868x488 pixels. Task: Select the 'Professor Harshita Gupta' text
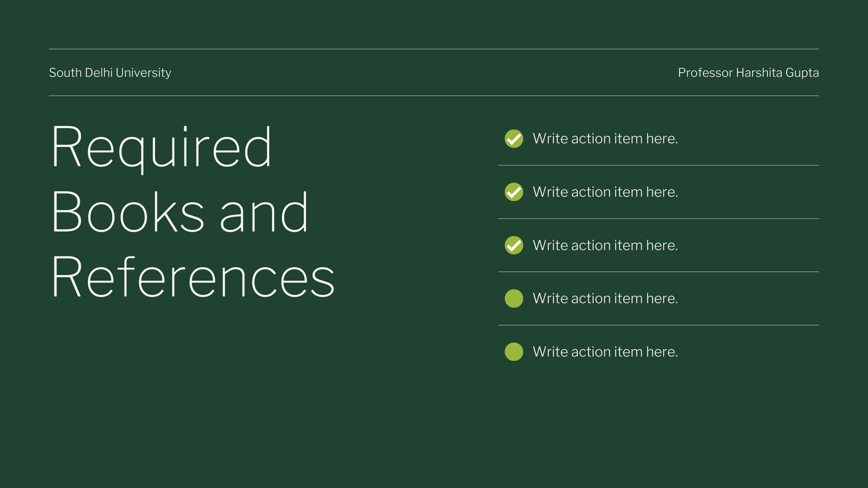coord(749,73)
